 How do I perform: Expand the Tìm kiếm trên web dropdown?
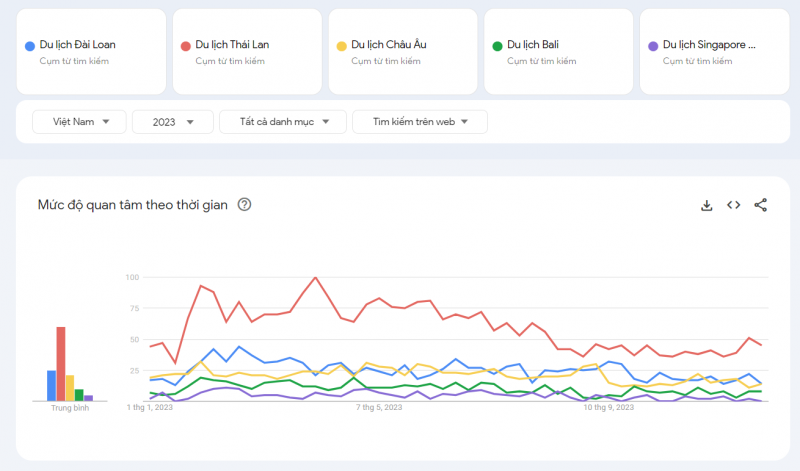(x=420, y=121)
